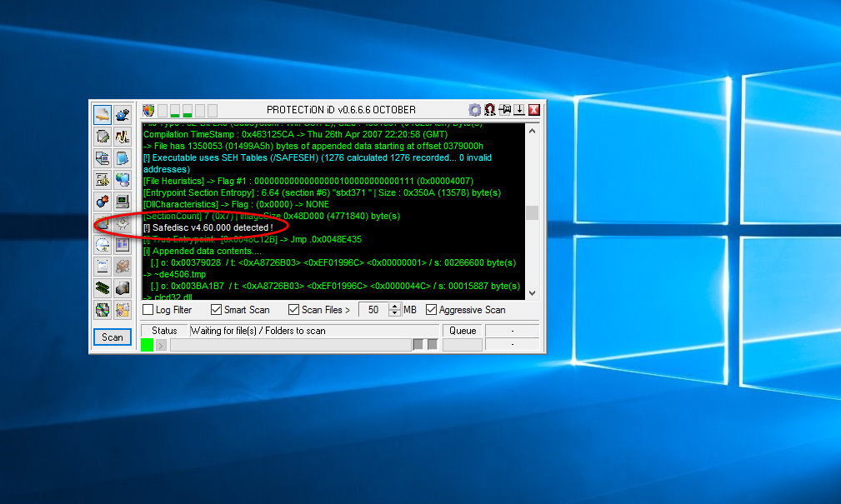Click the grey camera cube icon

(123, 288)
